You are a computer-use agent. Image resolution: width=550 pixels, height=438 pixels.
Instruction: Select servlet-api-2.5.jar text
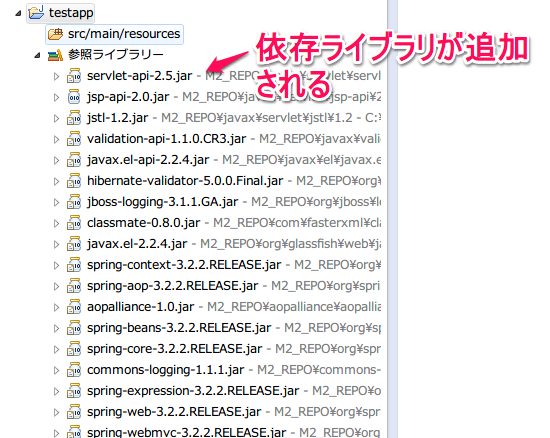[x=140, y=76]
